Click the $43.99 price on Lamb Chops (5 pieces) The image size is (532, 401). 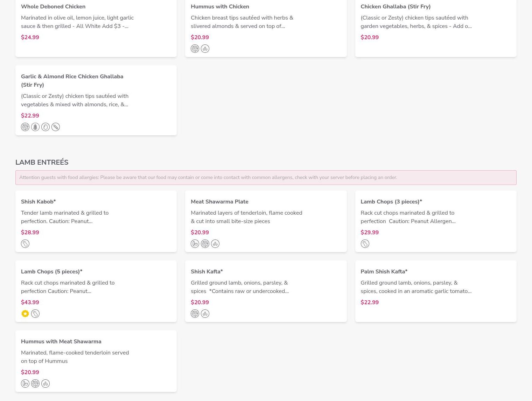30,302
